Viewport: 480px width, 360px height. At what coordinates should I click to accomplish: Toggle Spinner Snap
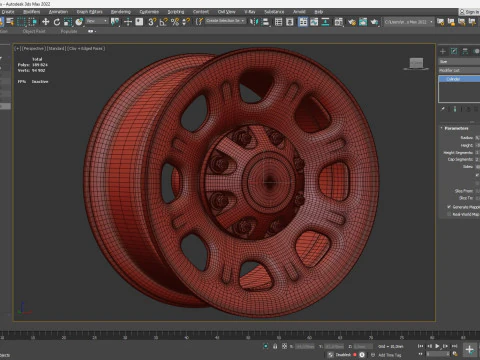pos(186,22)
